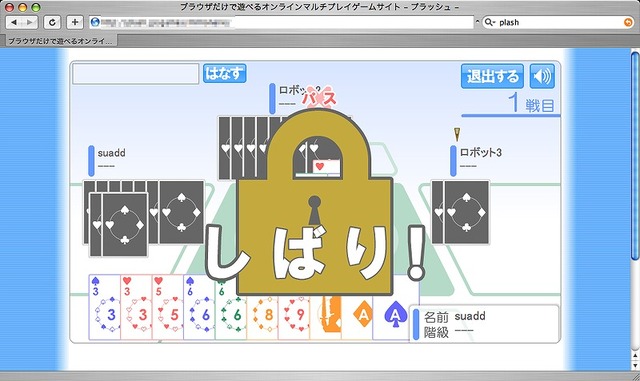
Task: Select the ace of diamonds card
Action: point(357,317)
